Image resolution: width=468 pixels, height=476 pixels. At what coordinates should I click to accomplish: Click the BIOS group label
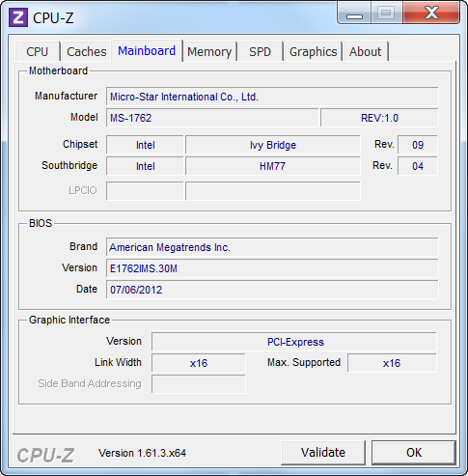[41, 223]
